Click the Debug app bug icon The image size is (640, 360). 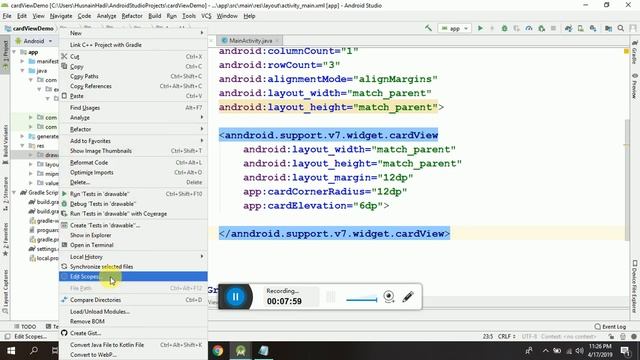504,28
